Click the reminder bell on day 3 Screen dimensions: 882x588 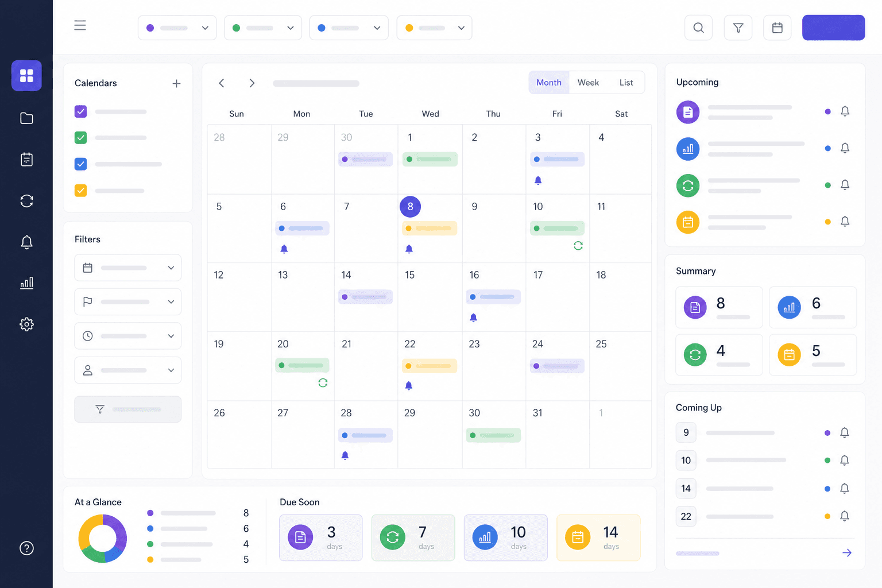point(538,180)
